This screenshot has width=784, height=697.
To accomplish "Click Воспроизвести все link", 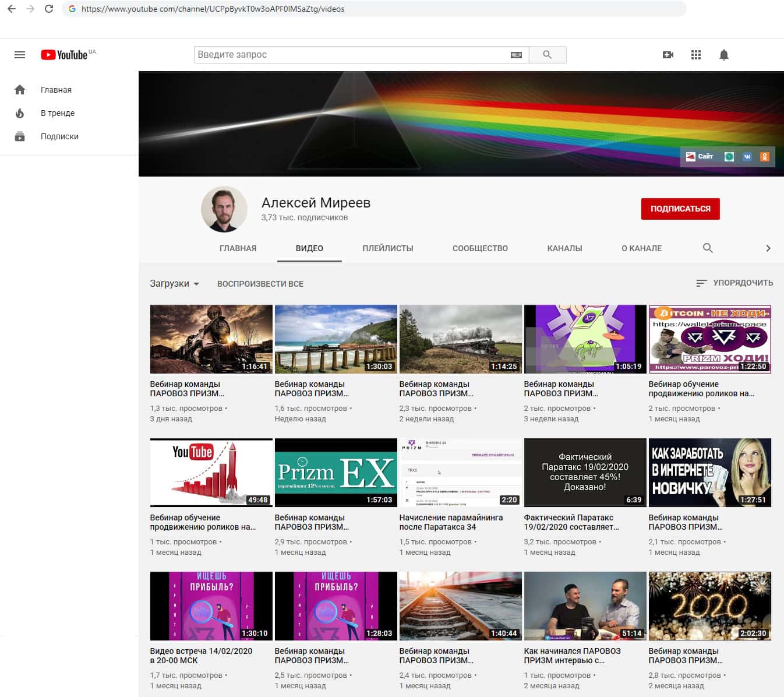I will 260,284.
